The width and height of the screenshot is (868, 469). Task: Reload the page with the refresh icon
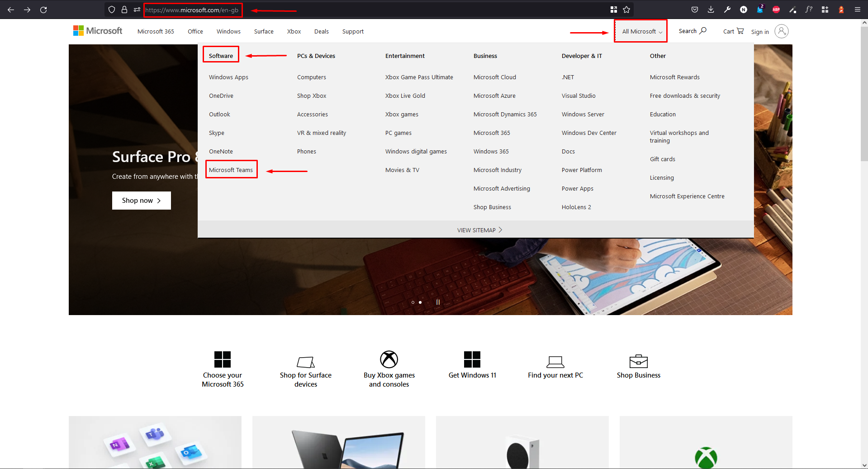coord(43,10)
